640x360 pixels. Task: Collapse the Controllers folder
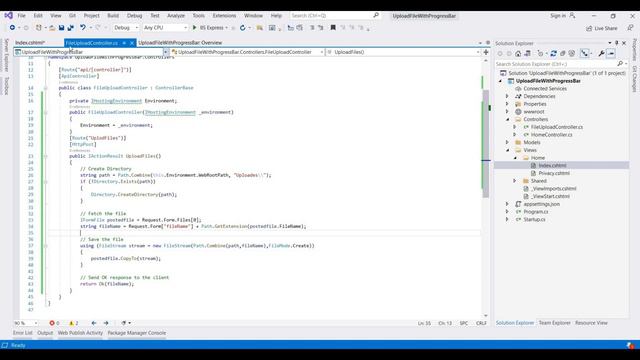tap(507, 120)
